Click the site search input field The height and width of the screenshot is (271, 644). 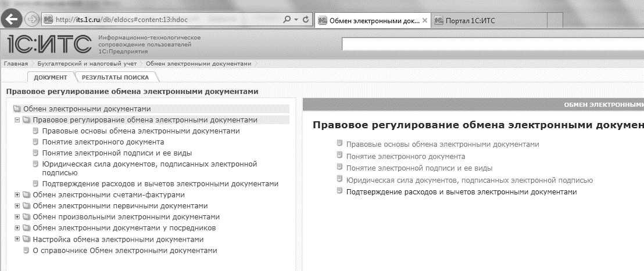point(493,44)
